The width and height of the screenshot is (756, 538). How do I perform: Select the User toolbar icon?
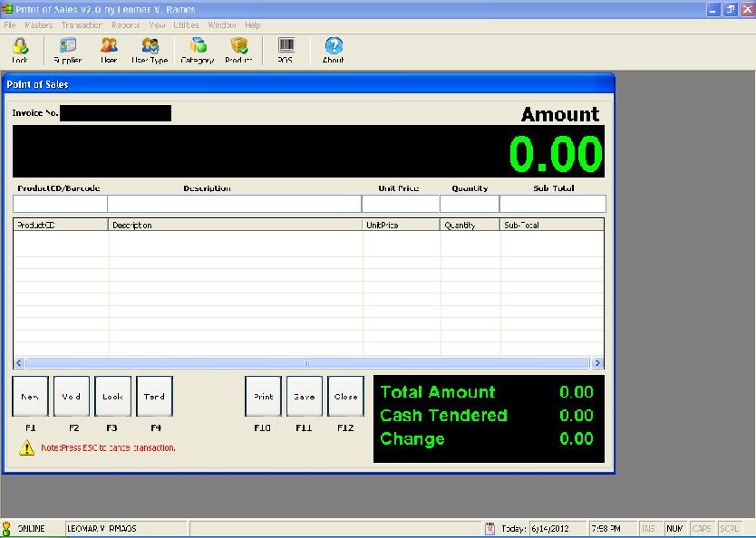tap(107, 49)
